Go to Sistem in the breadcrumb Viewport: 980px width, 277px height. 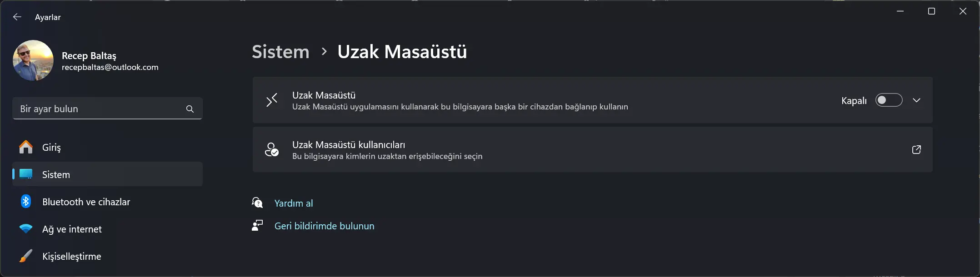[280, 52]
